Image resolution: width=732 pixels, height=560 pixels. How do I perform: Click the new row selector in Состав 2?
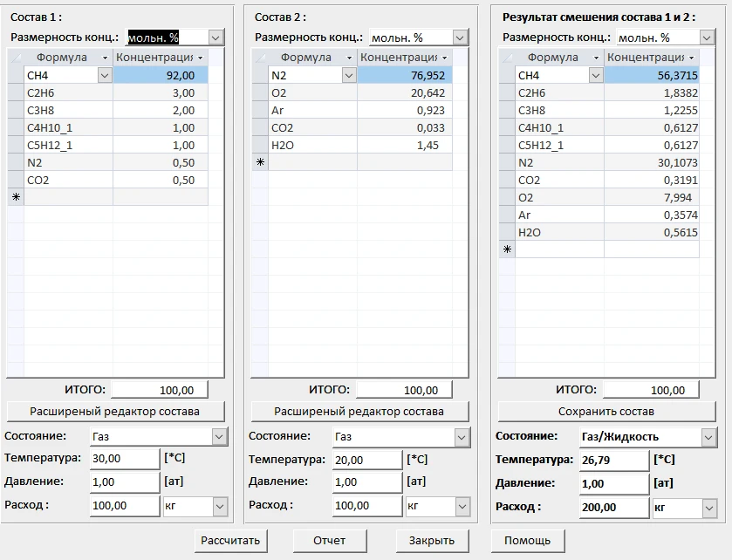259,162
